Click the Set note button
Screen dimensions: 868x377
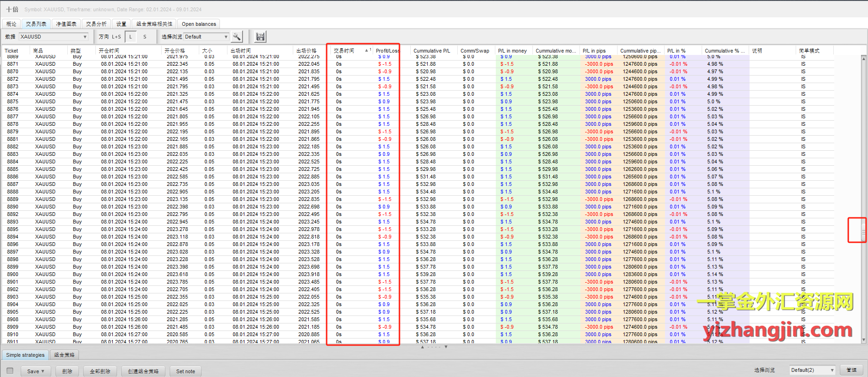point(186,371)
